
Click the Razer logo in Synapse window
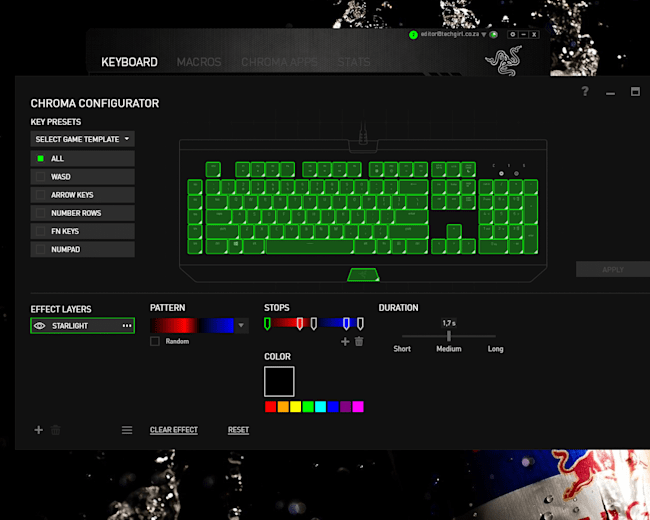[504, 61]
